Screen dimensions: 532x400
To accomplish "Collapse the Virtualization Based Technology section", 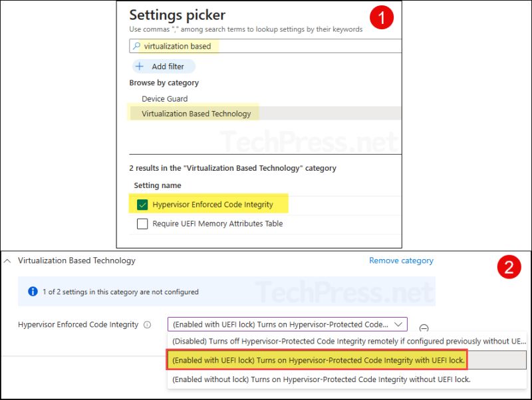I will click(x=8, y=260).
